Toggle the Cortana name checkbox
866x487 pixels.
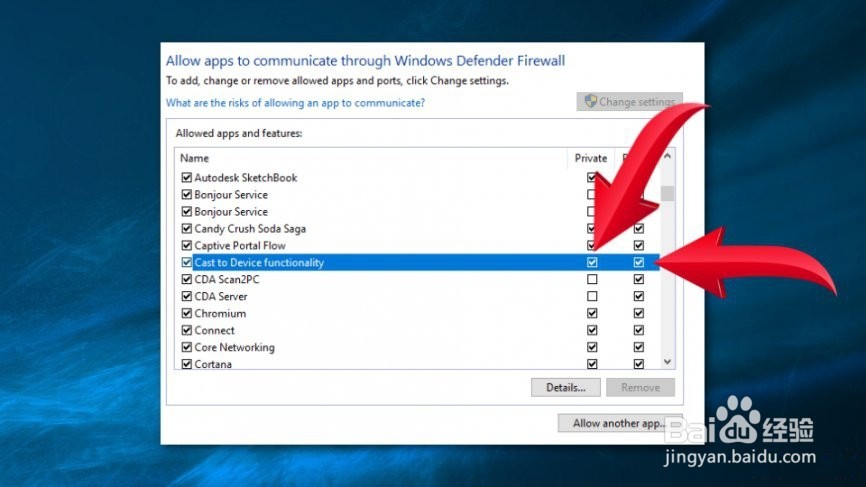pyautogui.click(x=186, y=364)
